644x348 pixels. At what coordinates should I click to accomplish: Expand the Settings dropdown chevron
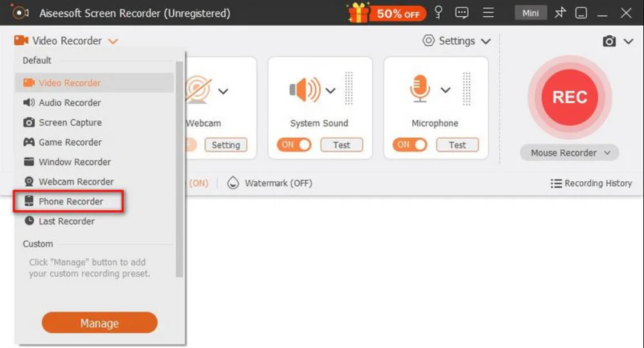coord(486,41)
